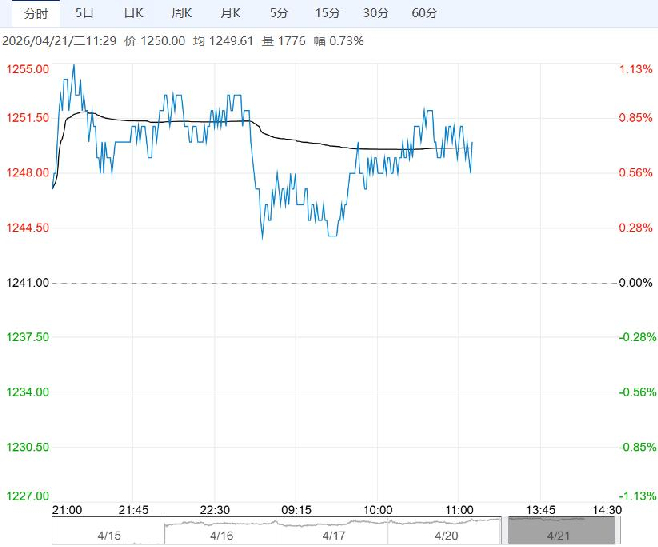Click the 1.13% top percentage axis label
Viewport: 658px width, 547px height.
(635, 68)
